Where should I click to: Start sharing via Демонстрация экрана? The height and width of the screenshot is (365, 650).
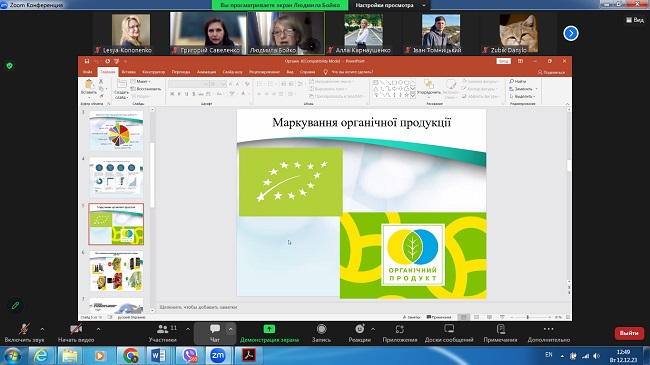click(x=269, y=333)
